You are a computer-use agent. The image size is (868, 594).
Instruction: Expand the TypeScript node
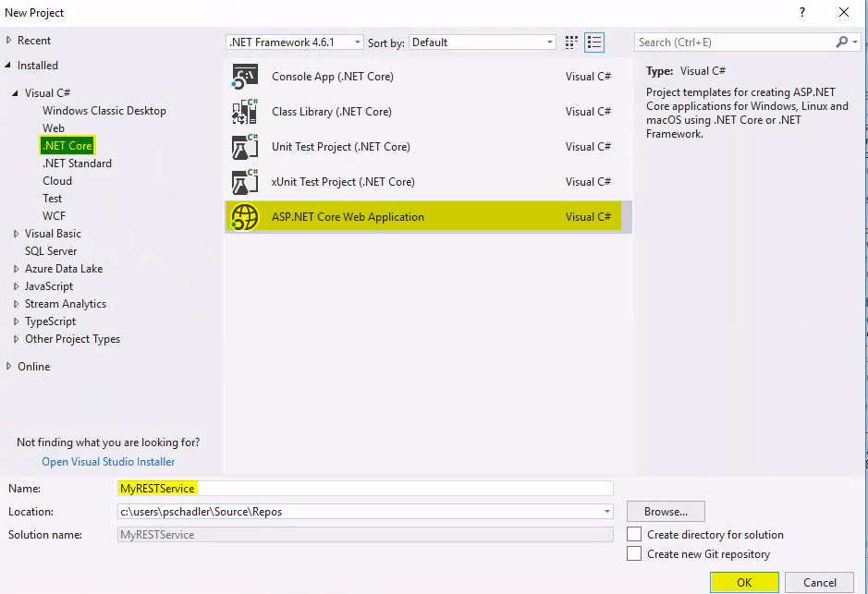16,321
